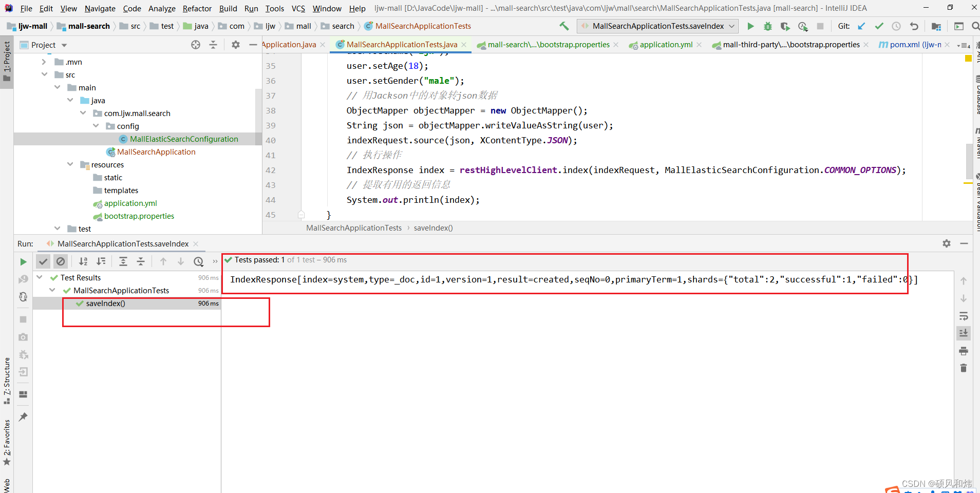Viewport: 980px width, 493px height.
Task: Click the Git update project arrow
Action: 861,26
